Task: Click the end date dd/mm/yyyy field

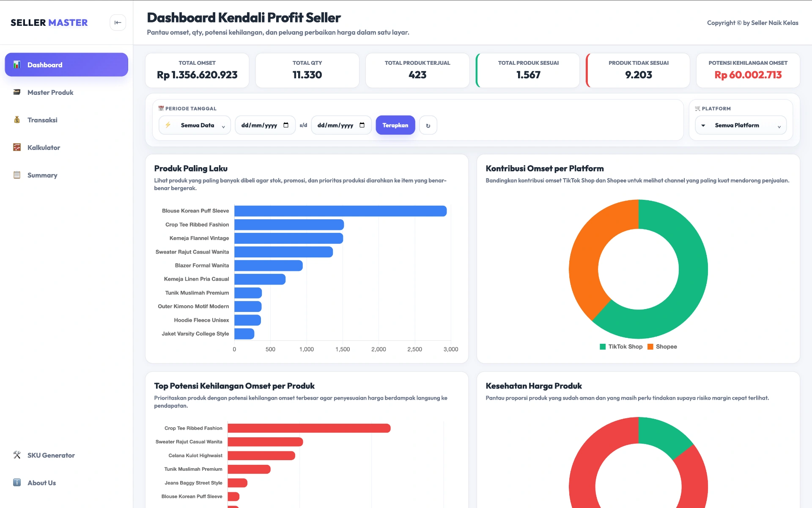Action: (x=341, y=125)
